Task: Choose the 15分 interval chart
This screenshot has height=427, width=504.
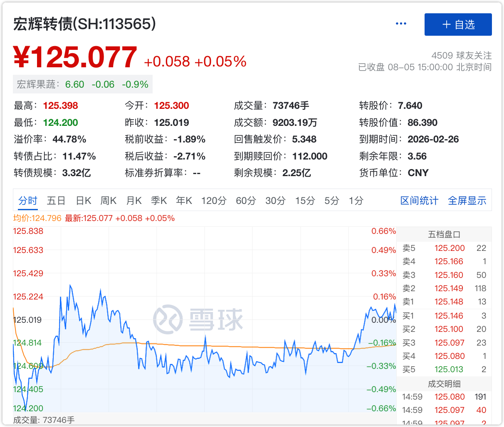Action: (305, 201)
